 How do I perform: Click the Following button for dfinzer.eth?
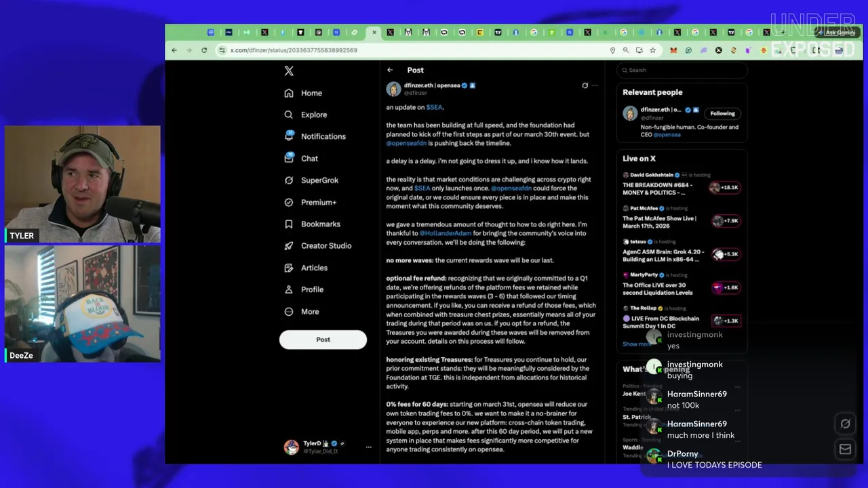click(x=722, y=113)
